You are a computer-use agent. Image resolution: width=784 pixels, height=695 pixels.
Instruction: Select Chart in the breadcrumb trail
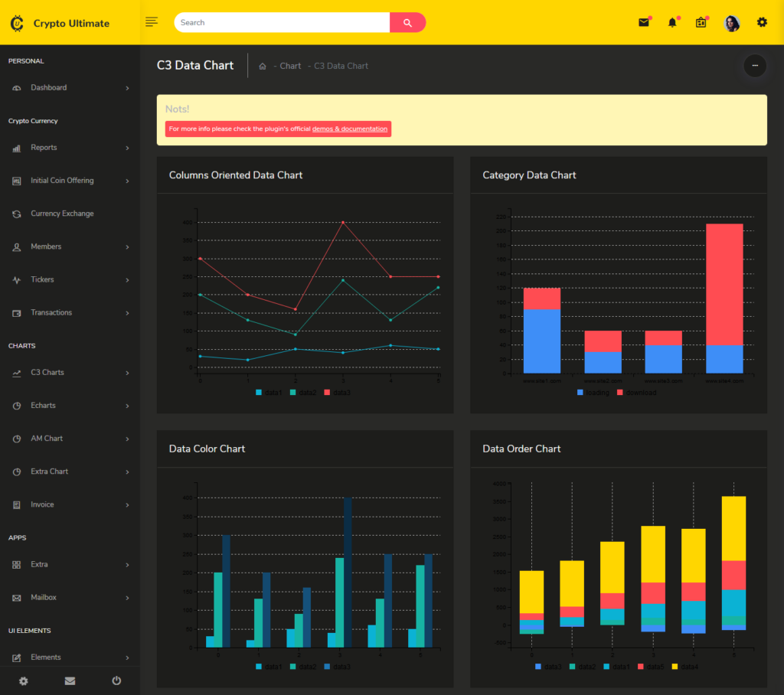click(290, 66)
